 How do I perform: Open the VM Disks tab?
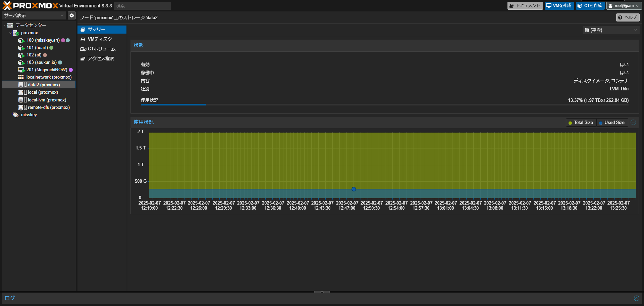coord(100,39)
